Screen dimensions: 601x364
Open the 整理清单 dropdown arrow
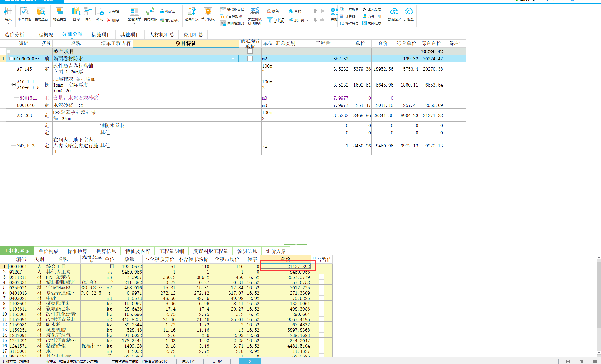pos(134,23)
